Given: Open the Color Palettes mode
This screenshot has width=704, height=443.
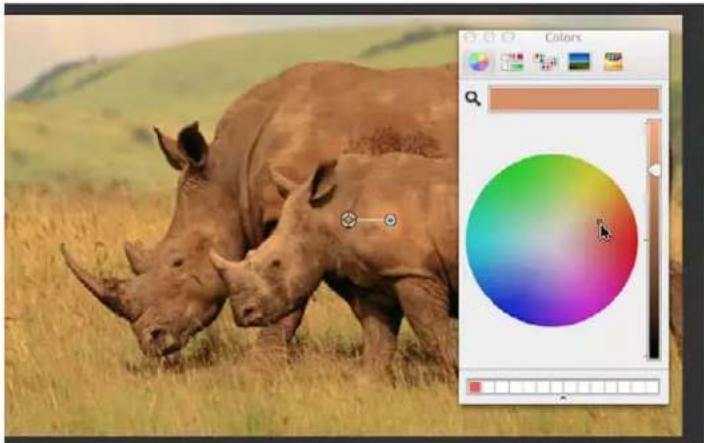Looking at the screenshot, I should click(x=546, y=61).
